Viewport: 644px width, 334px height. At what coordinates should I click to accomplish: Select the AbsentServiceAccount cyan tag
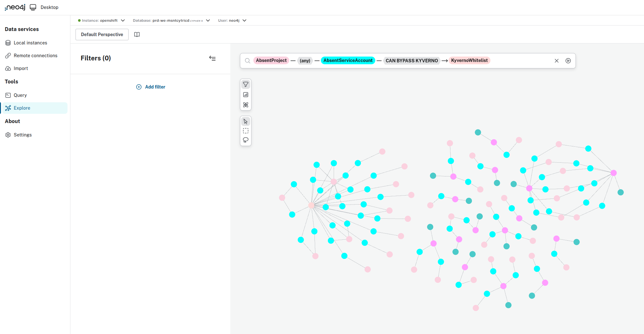tap(348, 60)
